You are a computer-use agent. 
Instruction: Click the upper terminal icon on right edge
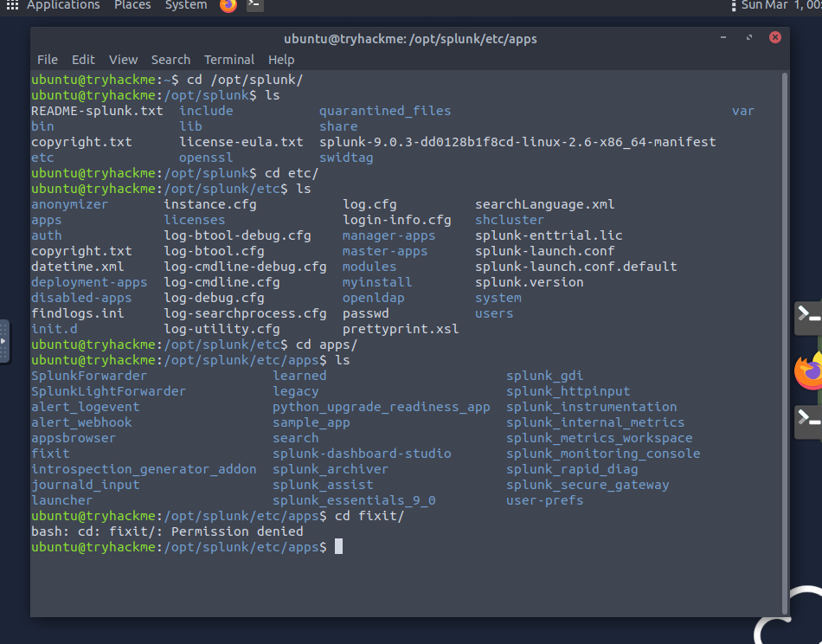click(x=808, y=317)
